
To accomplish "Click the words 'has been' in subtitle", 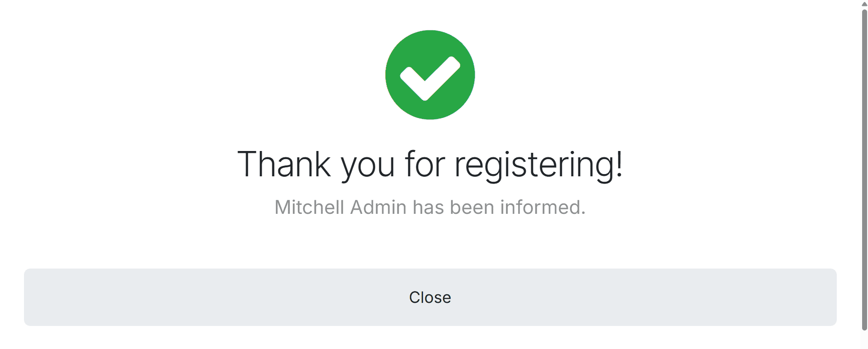I will click(453, 208).
